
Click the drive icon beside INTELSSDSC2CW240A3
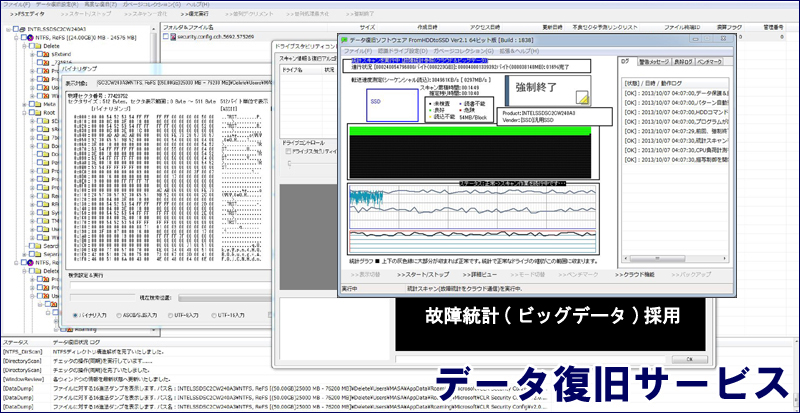click(24, 29)
